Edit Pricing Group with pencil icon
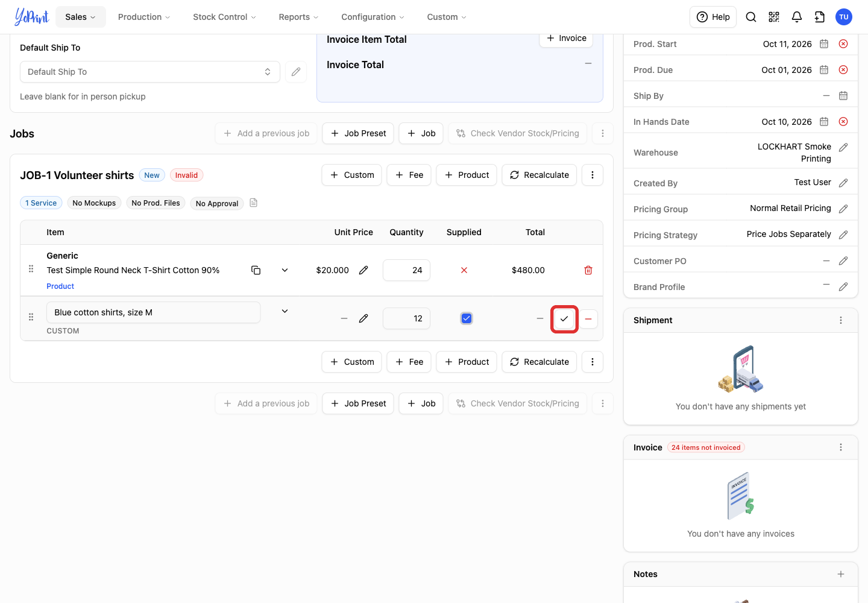Screen dimensions: 868x603 coord(843,209)
